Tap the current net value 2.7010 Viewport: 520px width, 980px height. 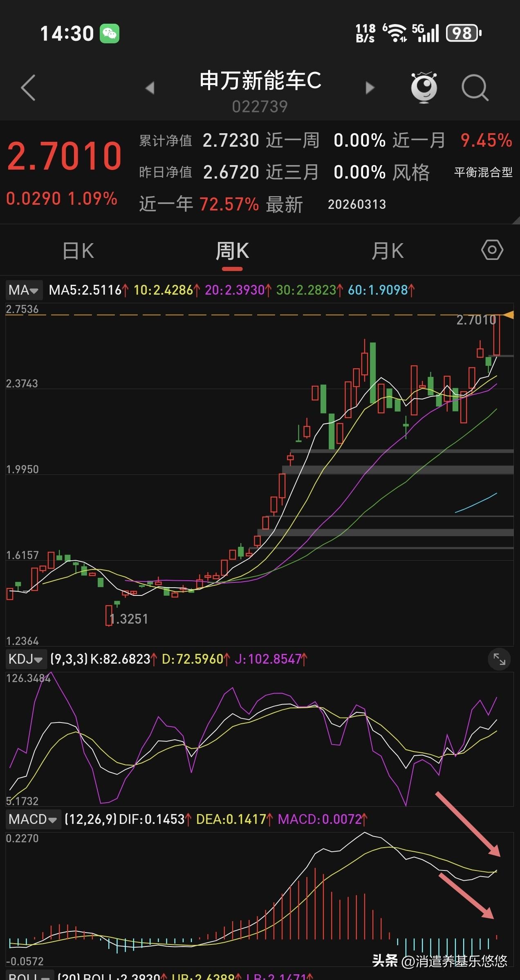(65, 156)
